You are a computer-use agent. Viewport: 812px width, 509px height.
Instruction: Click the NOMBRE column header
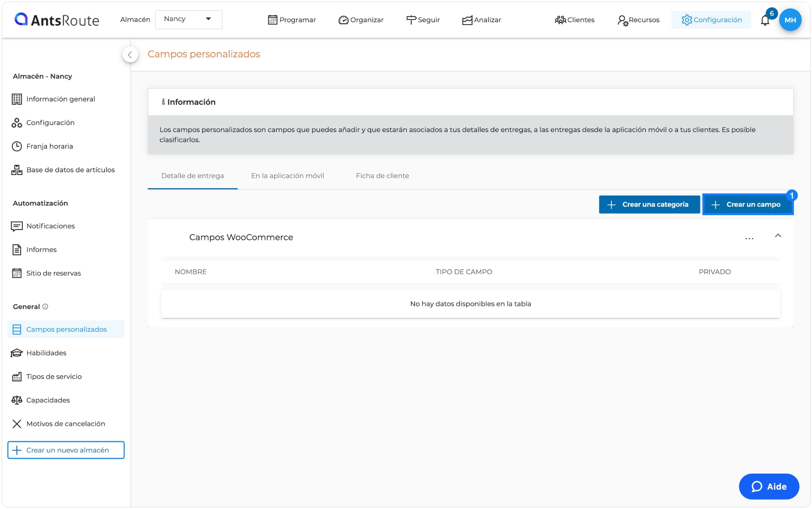[x=191, y=272]
